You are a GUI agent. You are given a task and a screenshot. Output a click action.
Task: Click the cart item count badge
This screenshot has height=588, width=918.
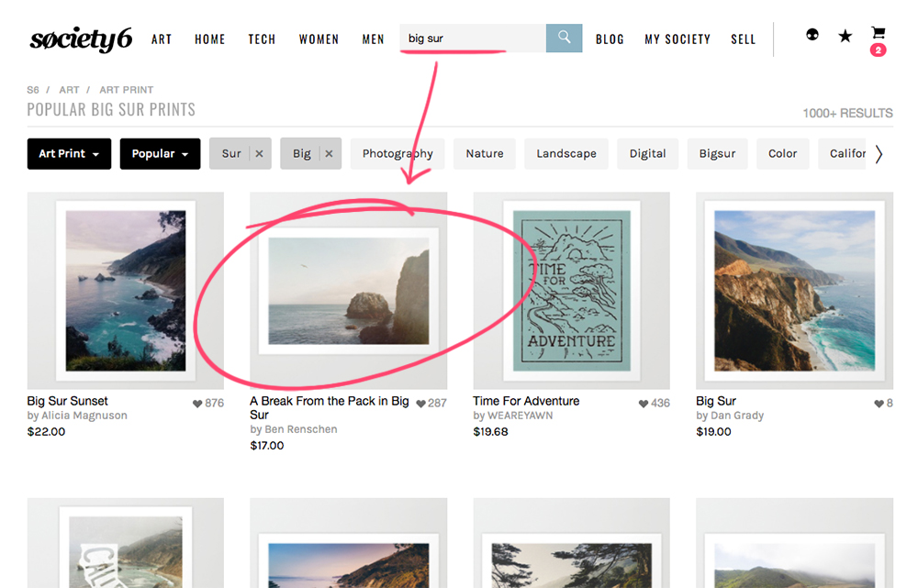(879, 50)
